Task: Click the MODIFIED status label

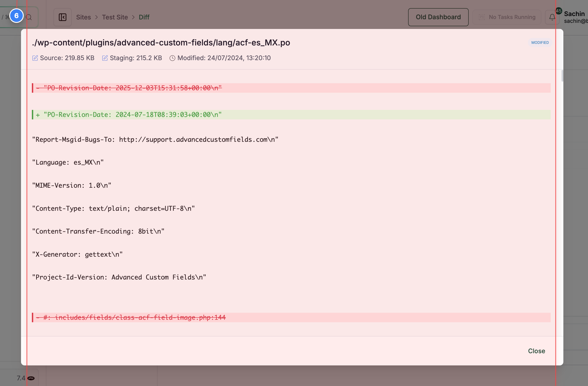Action: click(540, 43)
